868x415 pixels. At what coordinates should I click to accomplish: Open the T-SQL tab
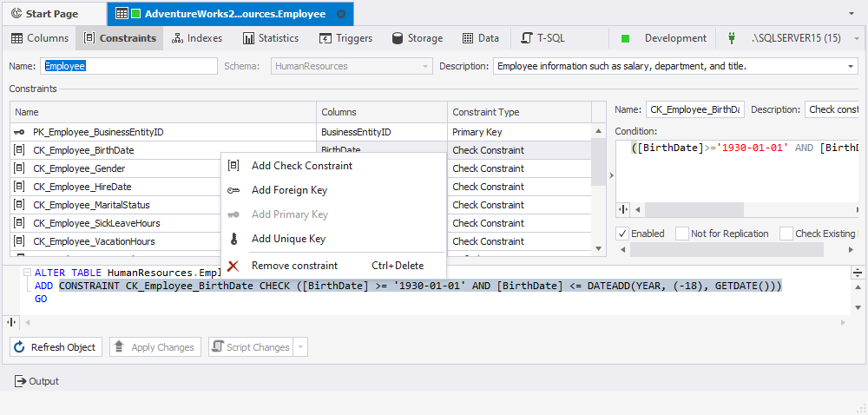(543, 38)
